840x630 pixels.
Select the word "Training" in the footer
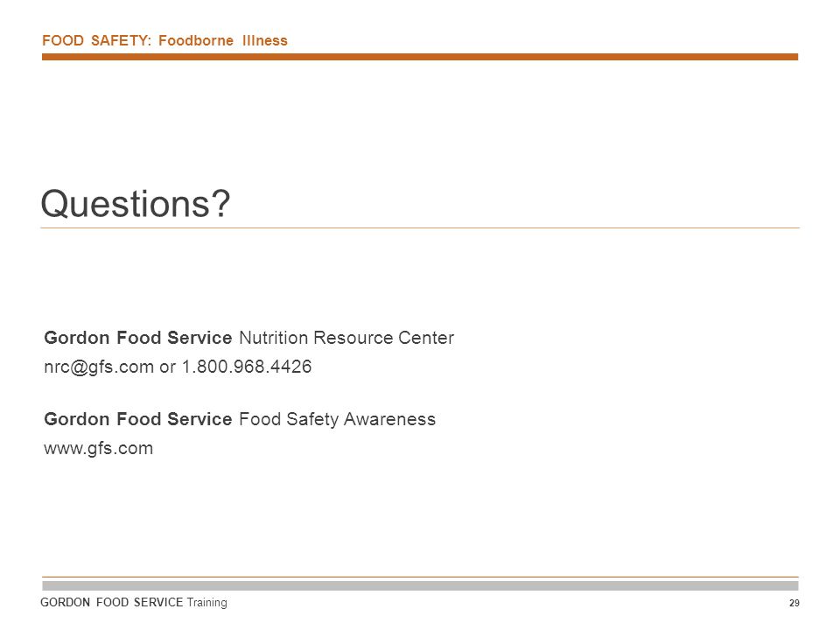[206, 603]
